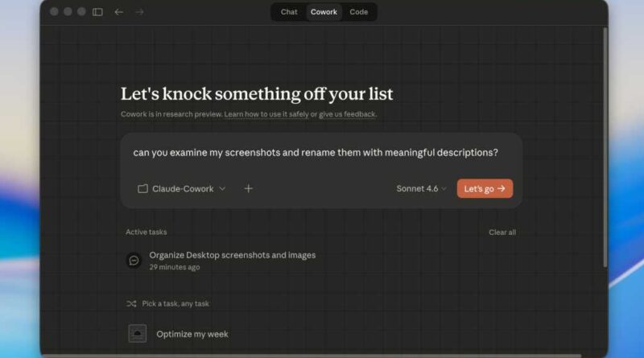Expand the Claude-Cowork folder dropdown
The width and height of the screenshot is (644, 358).
[222, 188]
